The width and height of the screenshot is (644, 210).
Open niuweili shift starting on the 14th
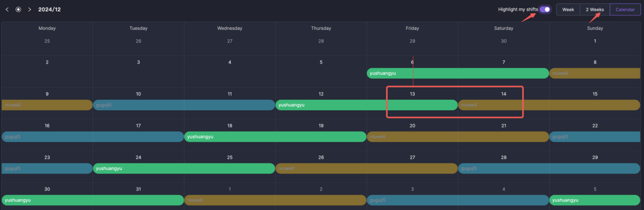pos(549,105)
